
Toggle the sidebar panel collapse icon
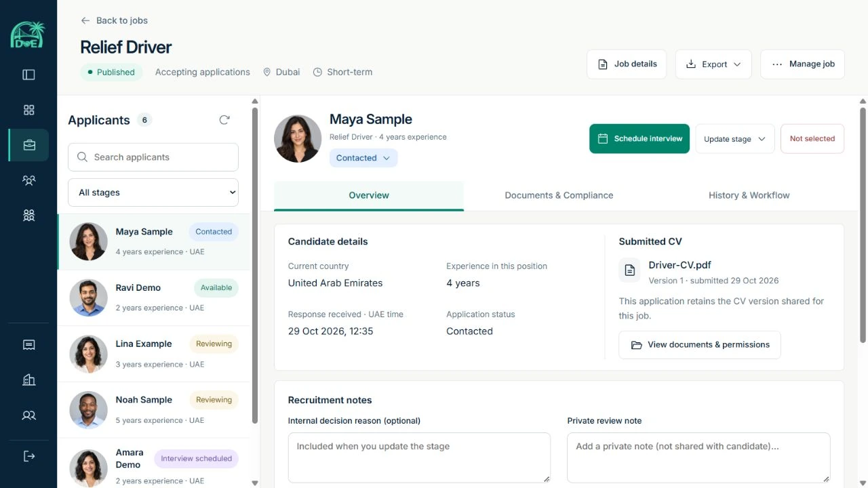coord(28,75)
